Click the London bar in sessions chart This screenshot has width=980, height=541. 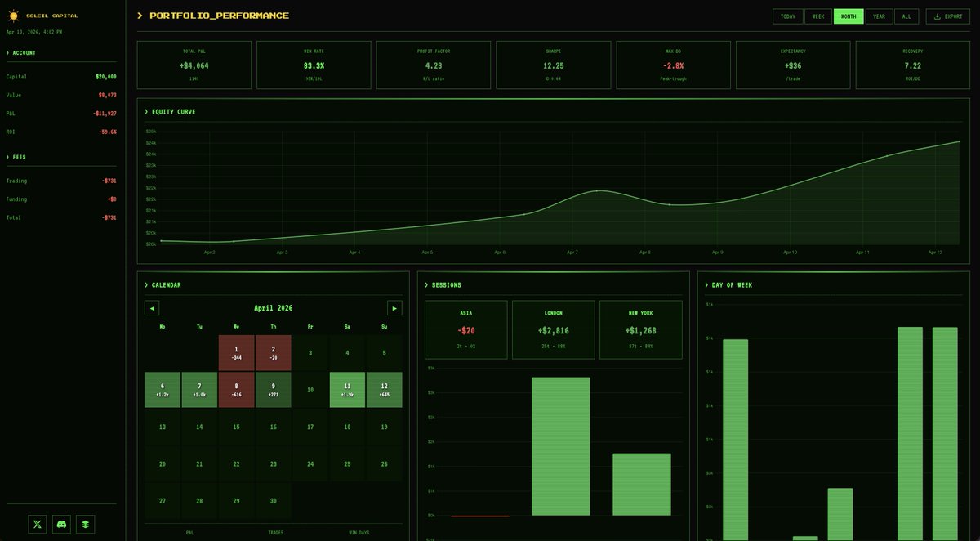560,446
